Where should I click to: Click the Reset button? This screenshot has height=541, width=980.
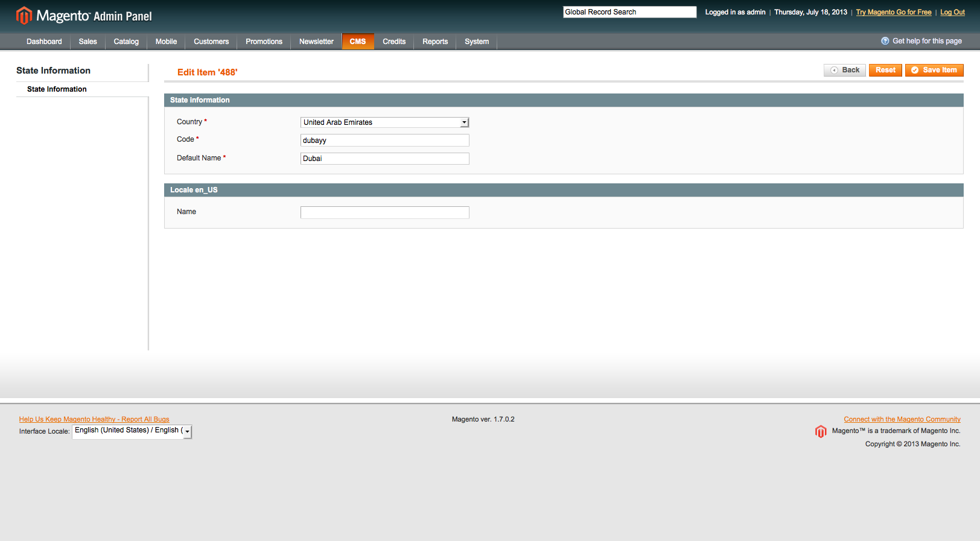(885, 70)
